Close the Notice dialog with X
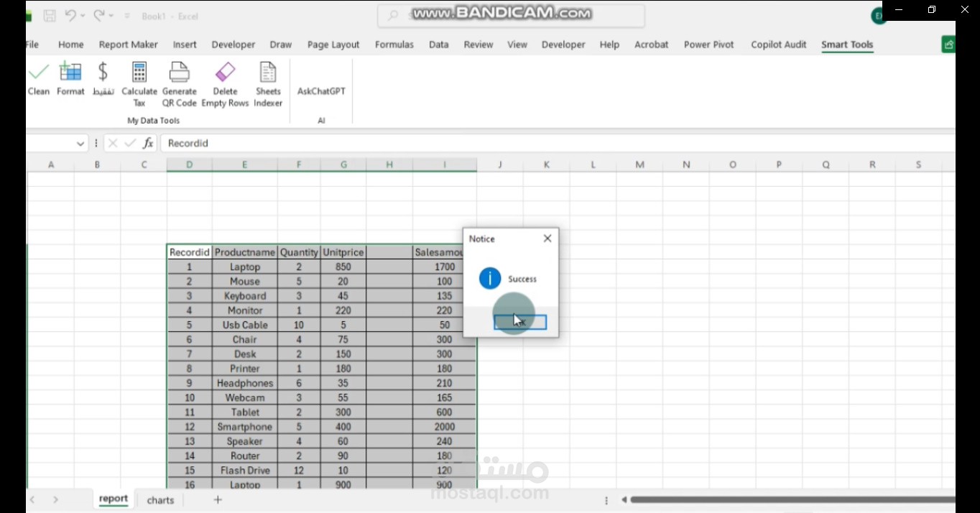This screenshot has width=980, height=513. click(x=547, y=239)
